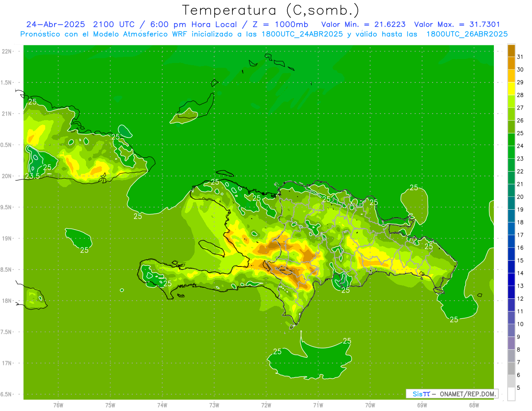The image size is (532, 411).
Task: Click the '21N' latitude axis label
Action: point(7,114)
